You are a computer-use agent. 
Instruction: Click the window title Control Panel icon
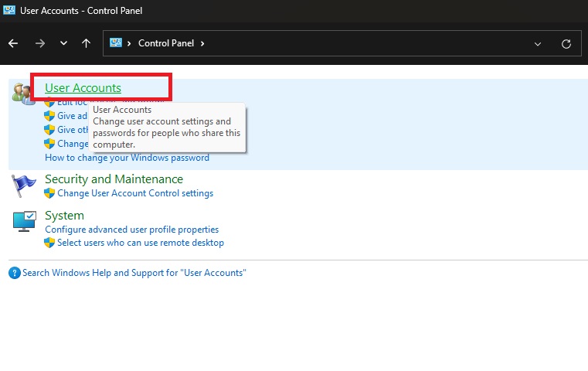coord(9,10)
